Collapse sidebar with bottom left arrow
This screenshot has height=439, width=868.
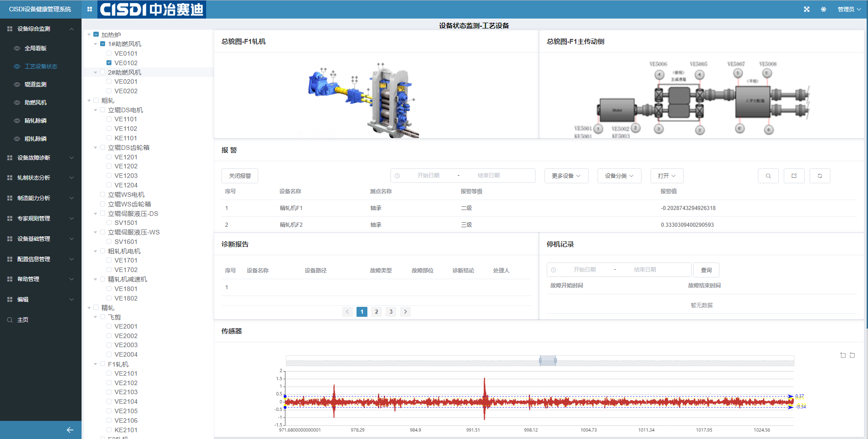(70, 430)
